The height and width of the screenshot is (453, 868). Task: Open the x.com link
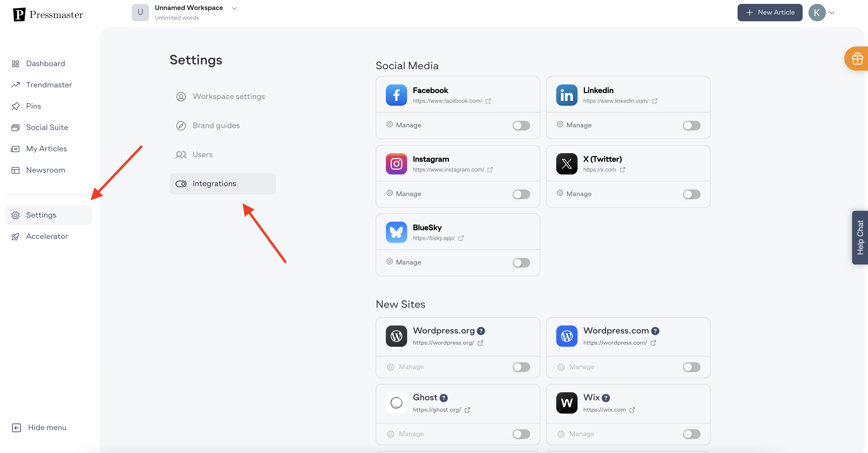[x=604, y=170]
